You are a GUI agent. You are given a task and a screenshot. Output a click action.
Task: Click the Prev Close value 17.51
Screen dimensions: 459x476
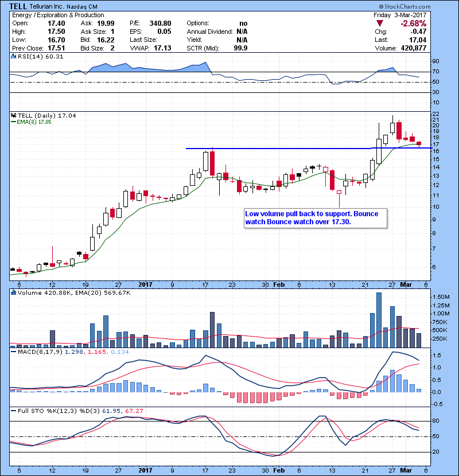pos(56,48)
